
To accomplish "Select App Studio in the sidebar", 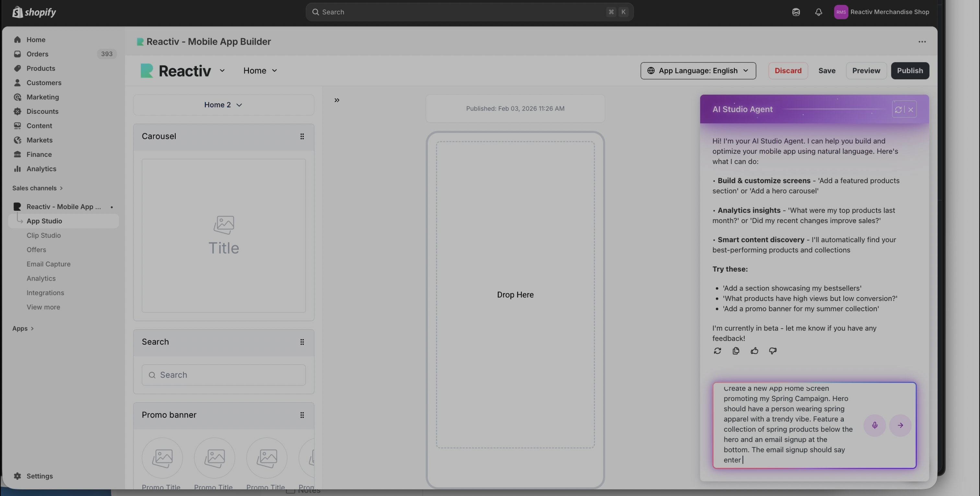I will pyautogui.click(x=63, y=221).
